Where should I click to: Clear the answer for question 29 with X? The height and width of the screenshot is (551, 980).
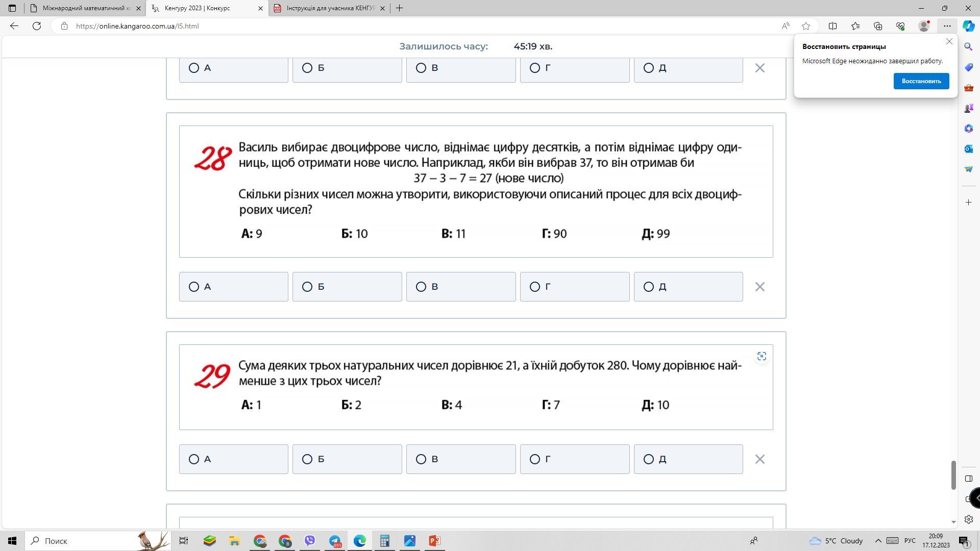[x=759, y=459]
